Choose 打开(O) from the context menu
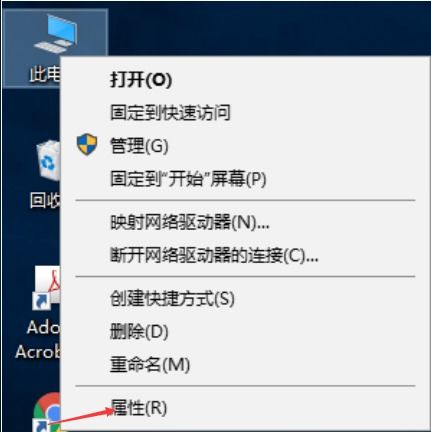 pos(141,80)
